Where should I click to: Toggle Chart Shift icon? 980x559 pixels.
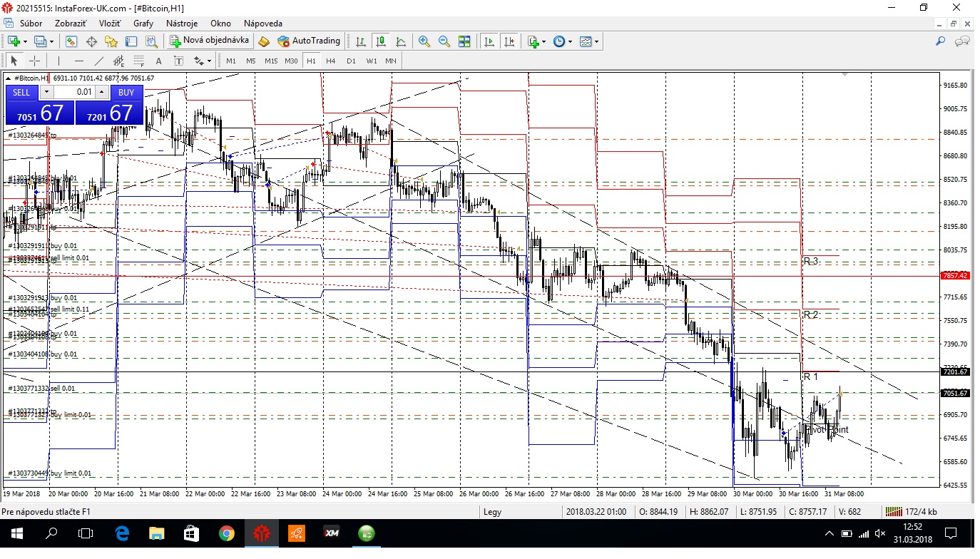click(509, 41)
